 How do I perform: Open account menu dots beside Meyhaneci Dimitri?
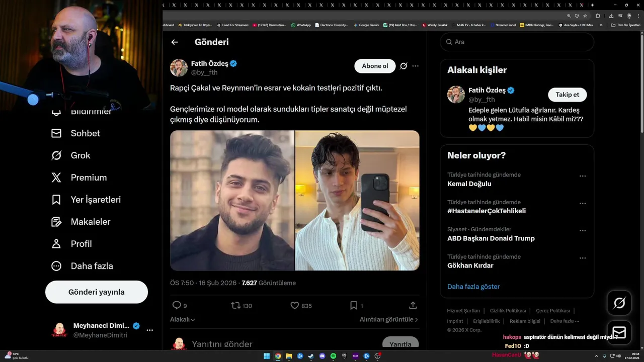coord(149,330)
